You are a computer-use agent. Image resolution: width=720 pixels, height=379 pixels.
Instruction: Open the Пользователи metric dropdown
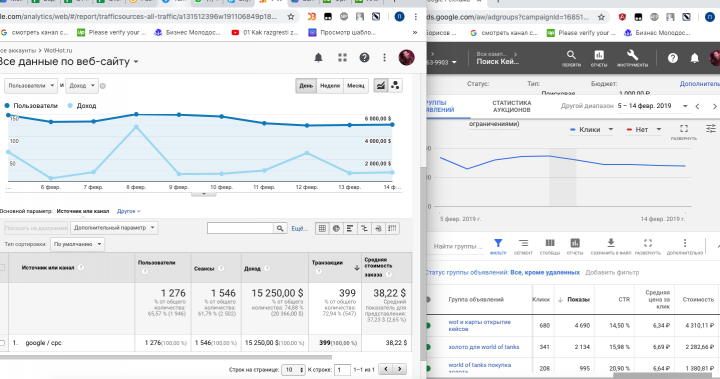click(31, 85)
